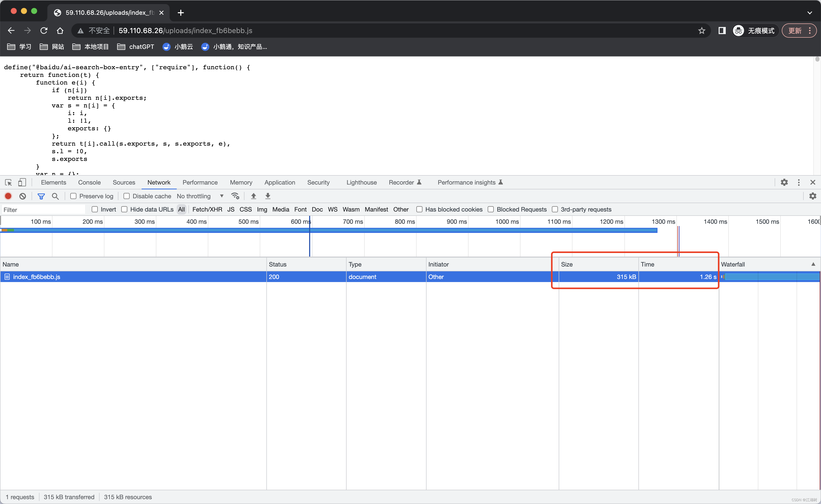Screen dimensions: 821x504
Task: Open the 本地项目 bookmarks folder
Action: (x=91, y=47)
